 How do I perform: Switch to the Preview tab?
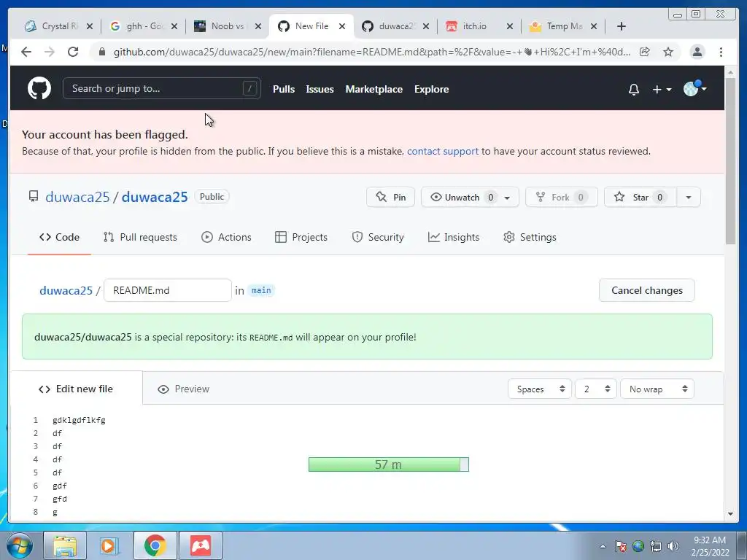coord(183,389)
